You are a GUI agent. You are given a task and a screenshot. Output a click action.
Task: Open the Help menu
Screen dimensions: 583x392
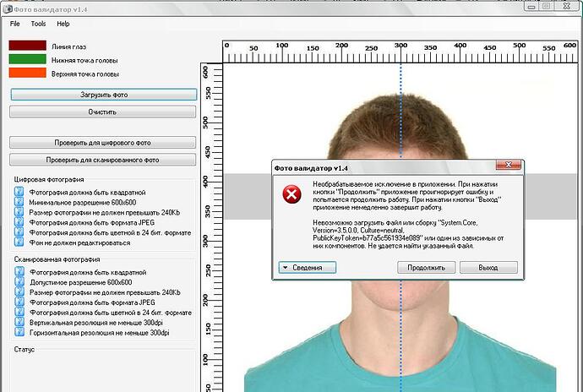[x=63, y=24]
